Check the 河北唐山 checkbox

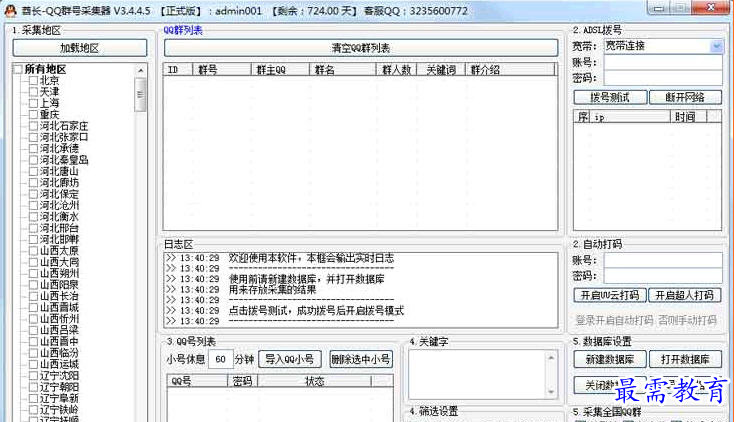pos(33,171)
